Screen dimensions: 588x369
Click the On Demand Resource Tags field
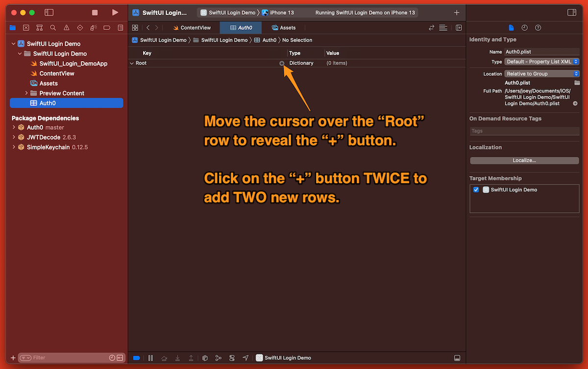tap(524, 131)
